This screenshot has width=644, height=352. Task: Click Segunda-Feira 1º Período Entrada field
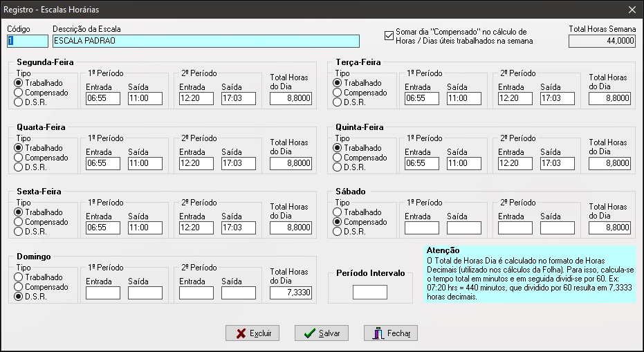pos(103,99)
